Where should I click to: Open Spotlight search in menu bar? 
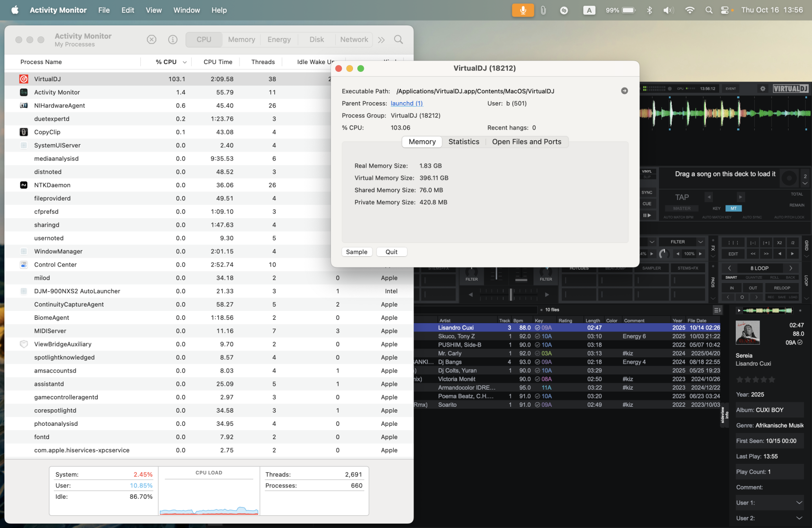[708, 10]
